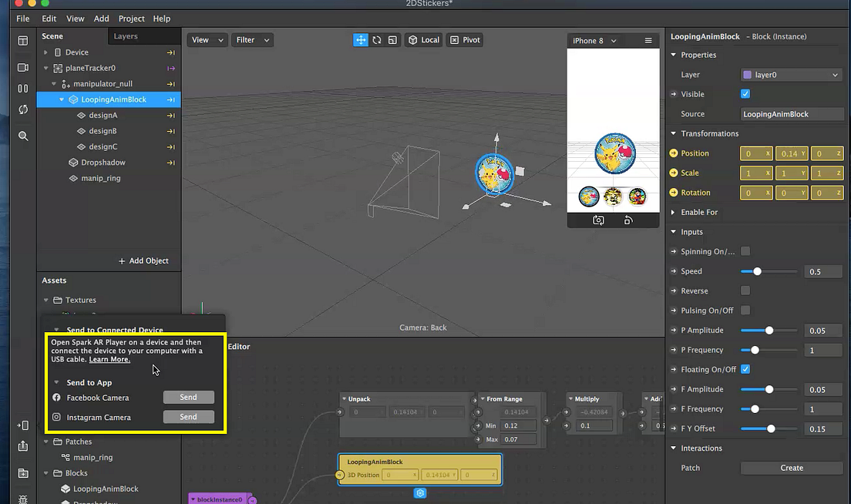Click the Learn More link
The width and height of the screenshot is (851, 504).
click(109, 358)
